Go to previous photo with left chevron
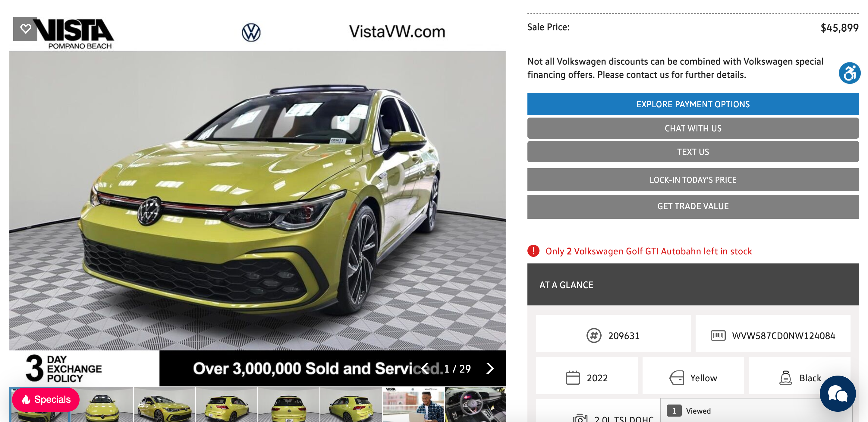 (425, 368)
